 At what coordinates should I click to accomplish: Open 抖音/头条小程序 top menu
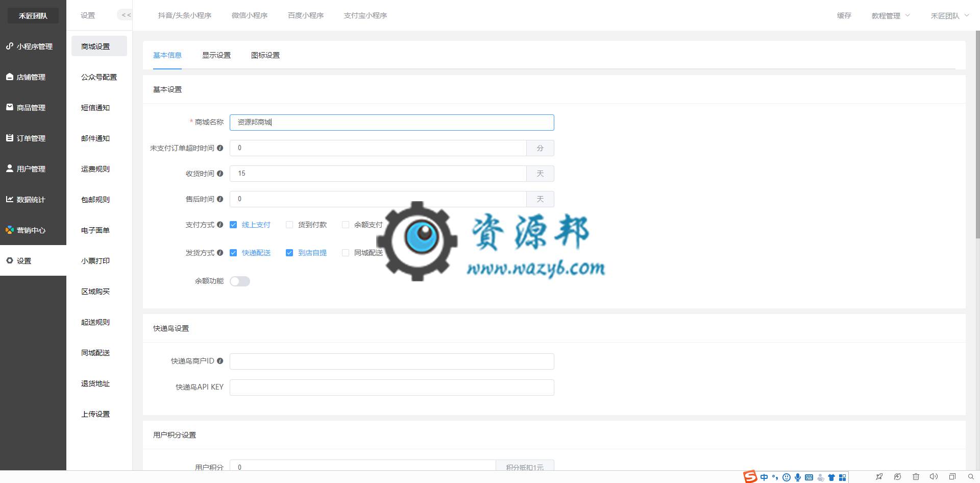[x=185, y=15]
